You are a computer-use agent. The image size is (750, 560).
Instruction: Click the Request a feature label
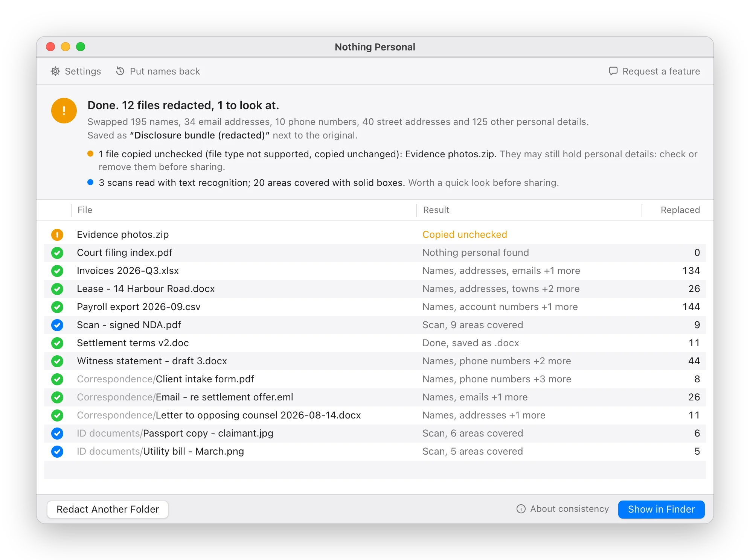(x=661, y=71)
